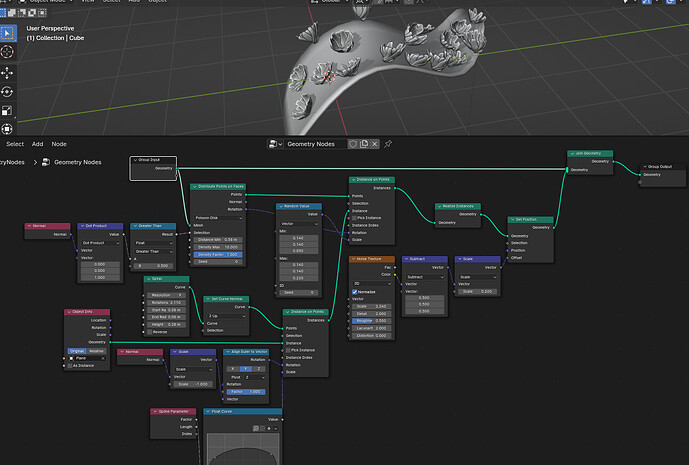Click the breadcrumb Geometry Nodes tree icon

coord(46,162)
